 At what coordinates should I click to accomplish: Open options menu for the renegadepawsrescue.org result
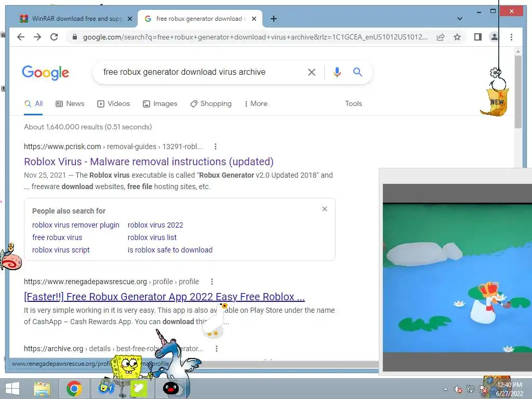click(x=212, y=282)
